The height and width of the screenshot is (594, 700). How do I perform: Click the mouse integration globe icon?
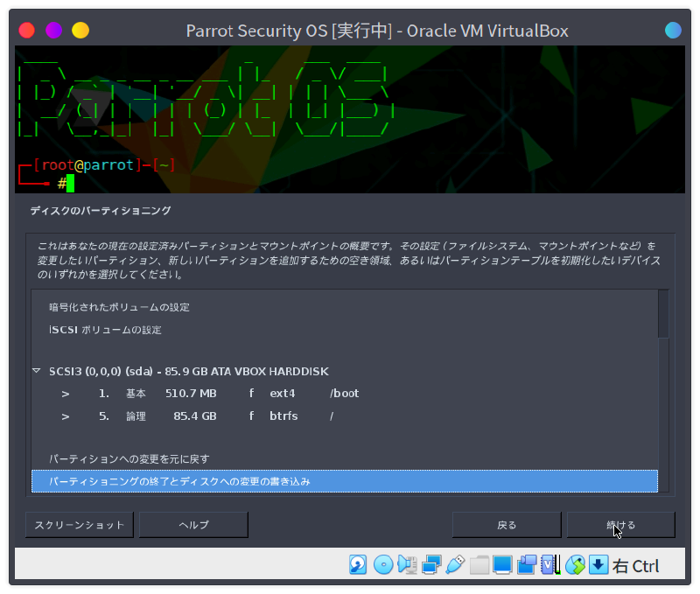574,565
